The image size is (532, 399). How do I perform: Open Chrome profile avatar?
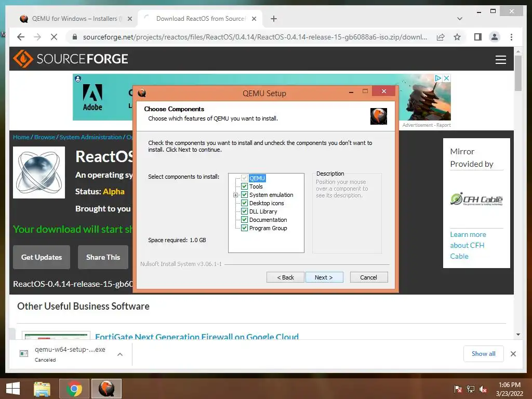click(x=495, y=37)
